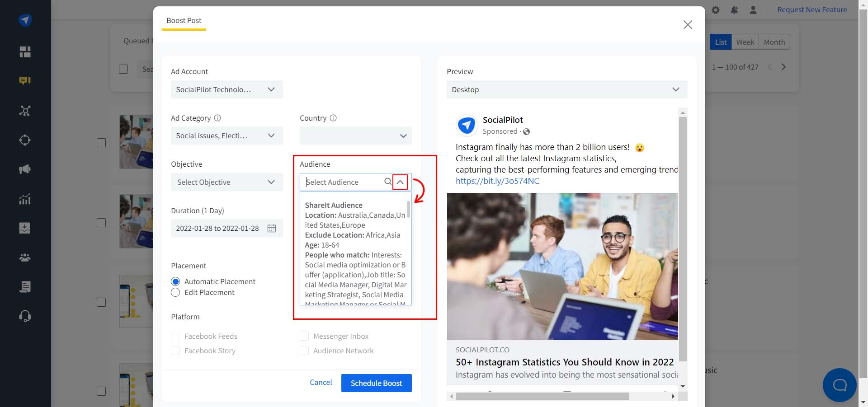The image size is (868, 407).
Task: Open the Ad Category dropdown
Action: coord(227,136)
